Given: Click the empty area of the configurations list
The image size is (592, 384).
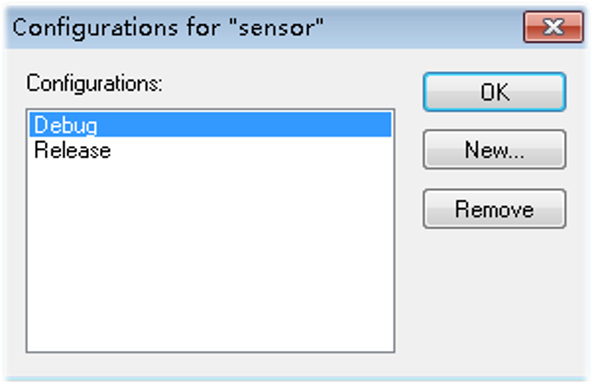Looking at the screenshot, I should point(210,257).
